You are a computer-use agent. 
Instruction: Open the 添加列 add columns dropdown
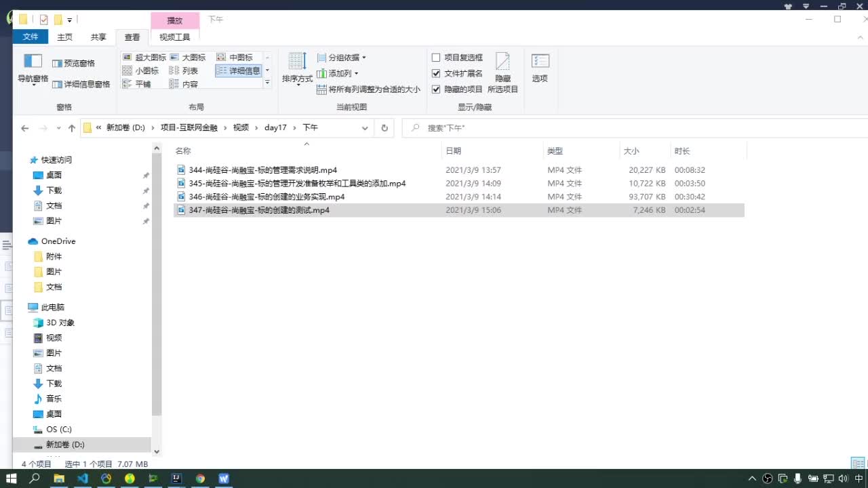tap(338, 73)
